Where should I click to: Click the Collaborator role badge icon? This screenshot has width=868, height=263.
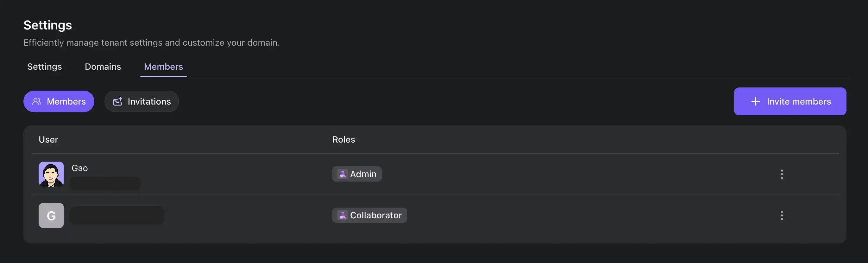(x=342, y=215)
